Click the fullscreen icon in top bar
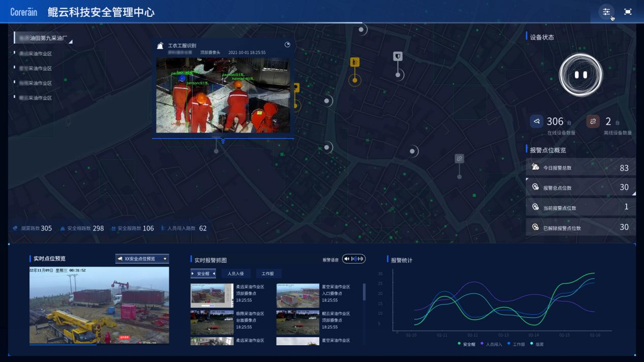The image size is (644, 362). 628,12
